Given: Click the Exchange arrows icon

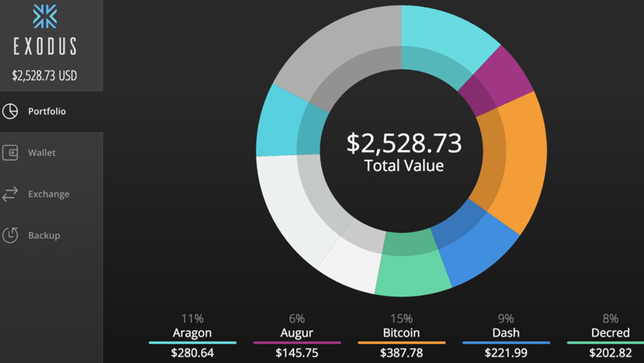Looking at the screenshot, I should click(x=10, y=194).
